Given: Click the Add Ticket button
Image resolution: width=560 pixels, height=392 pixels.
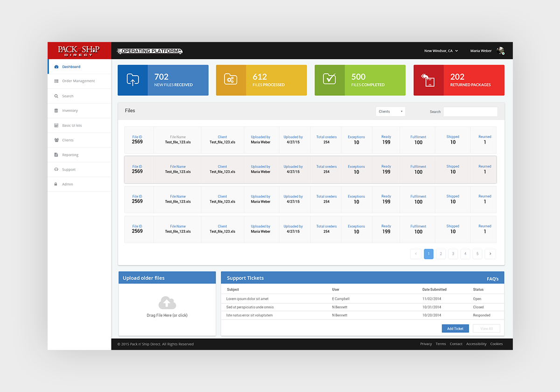Looking at the screenshot, I should click(455, 329).
